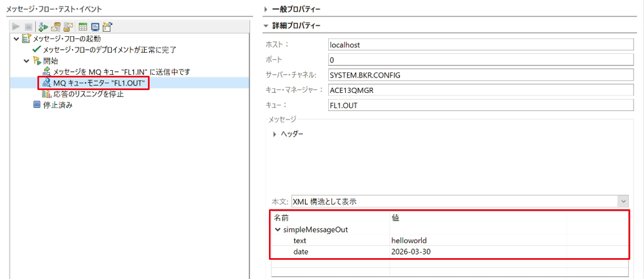Click the 名前 column header
This screenshot has height=279, width=644.
pos(330,219)
